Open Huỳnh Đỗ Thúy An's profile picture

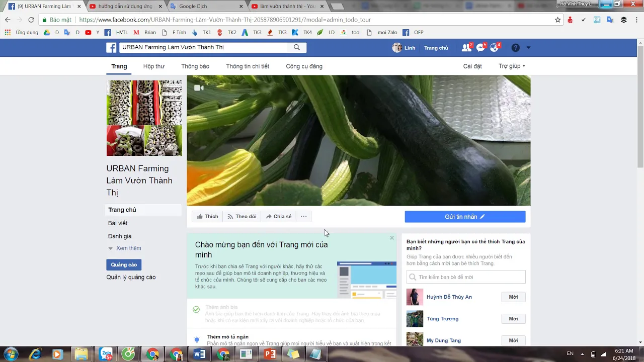click(x=415, y=297)
